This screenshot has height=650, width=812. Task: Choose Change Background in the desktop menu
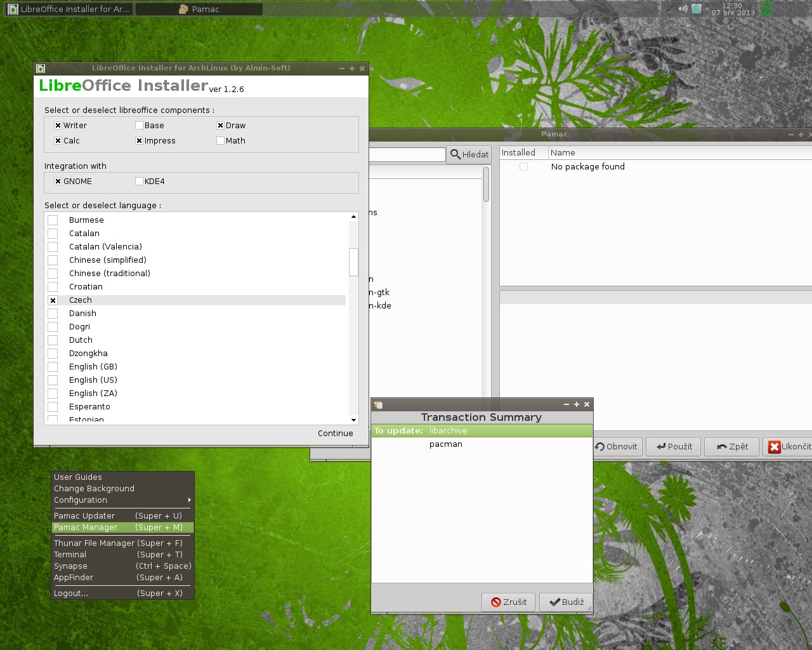[x=122, y=489]
